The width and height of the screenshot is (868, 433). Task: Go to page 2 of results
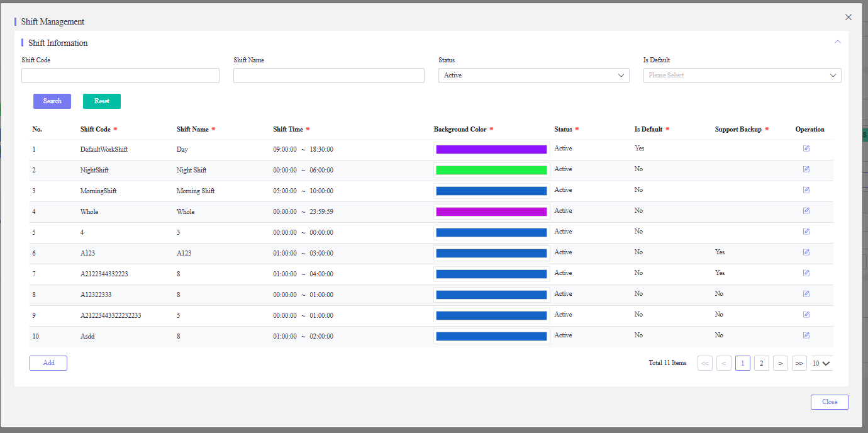point(761,363)
